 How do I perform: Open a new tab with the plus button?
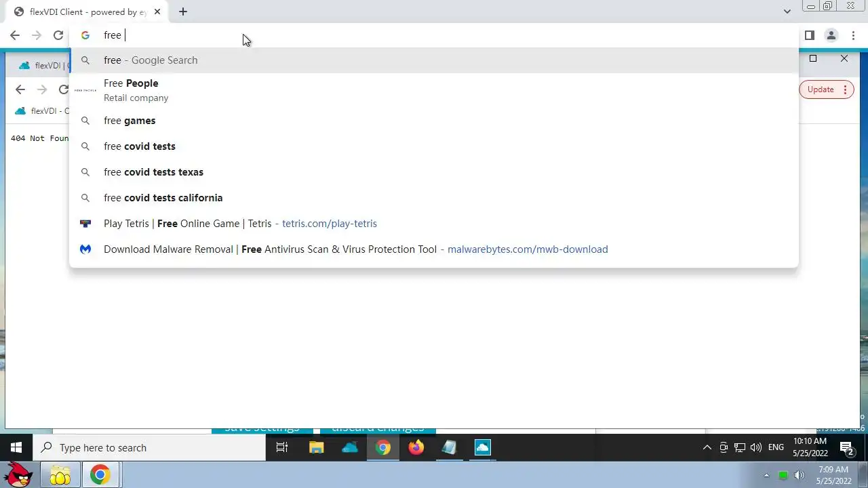point(183,12)
